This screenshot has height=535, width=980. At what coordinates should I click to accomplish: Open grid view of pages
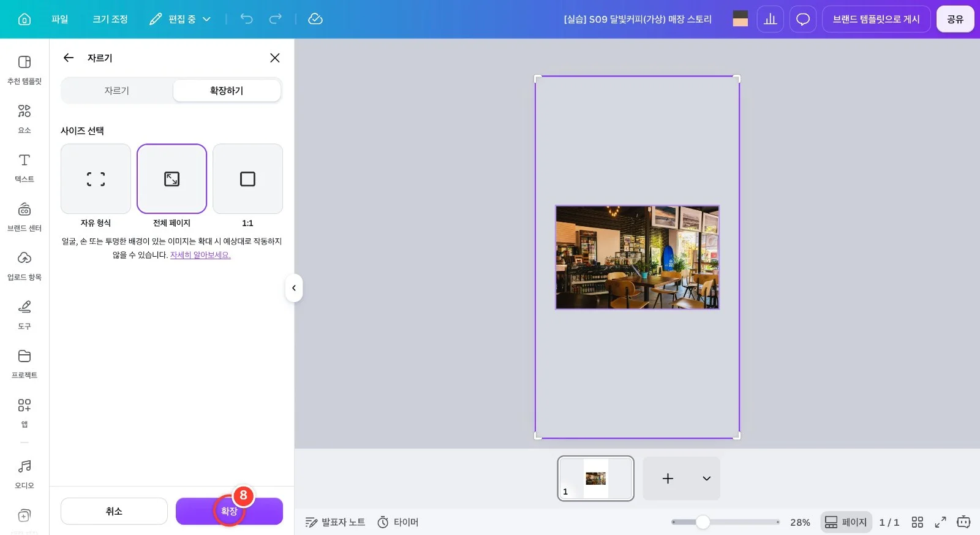click(x=917, y=522)
